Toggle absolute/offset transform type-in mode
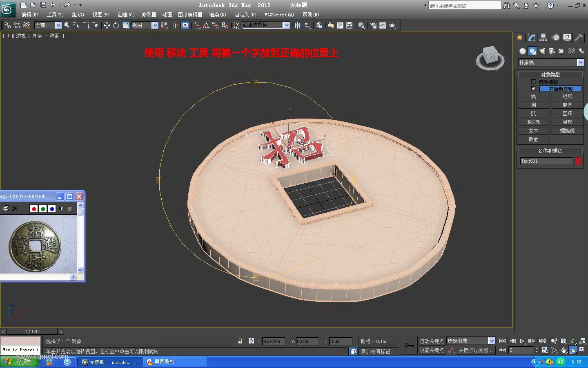 point(251,341)
